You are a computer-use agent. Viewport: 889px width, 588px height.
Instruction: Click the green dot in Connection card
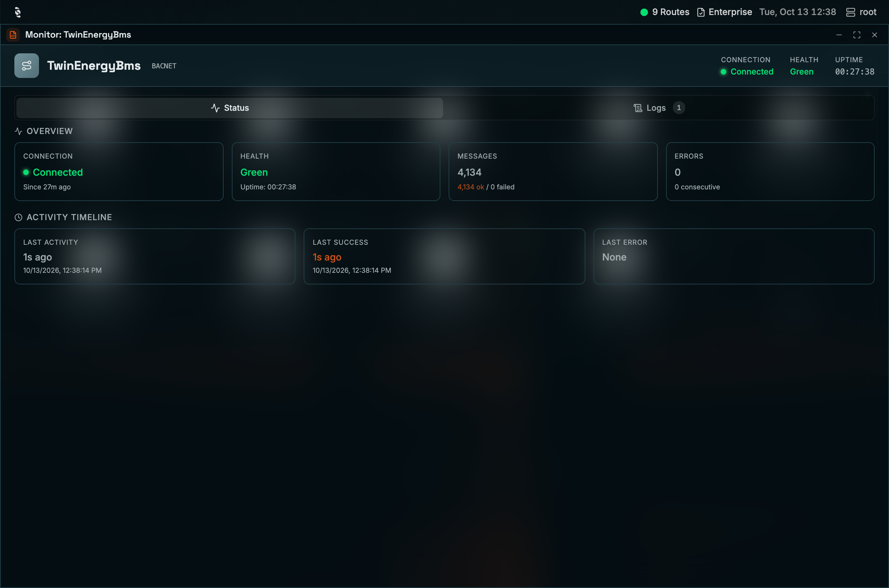[26, 173]
